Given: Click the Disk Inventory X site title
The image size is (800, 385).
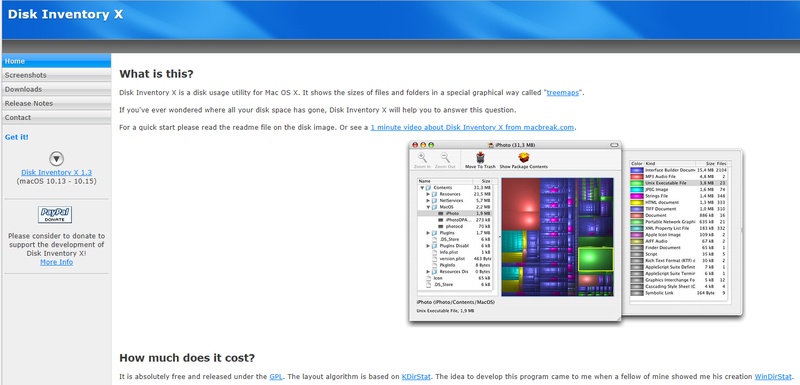Looking at the screenshot, I should point(65,14).
